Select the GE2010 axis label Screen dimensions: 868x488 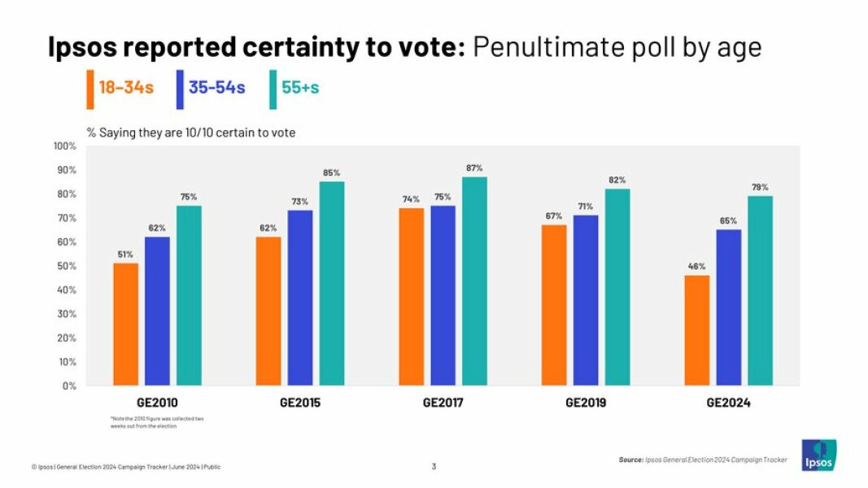[x=157, y=402]
